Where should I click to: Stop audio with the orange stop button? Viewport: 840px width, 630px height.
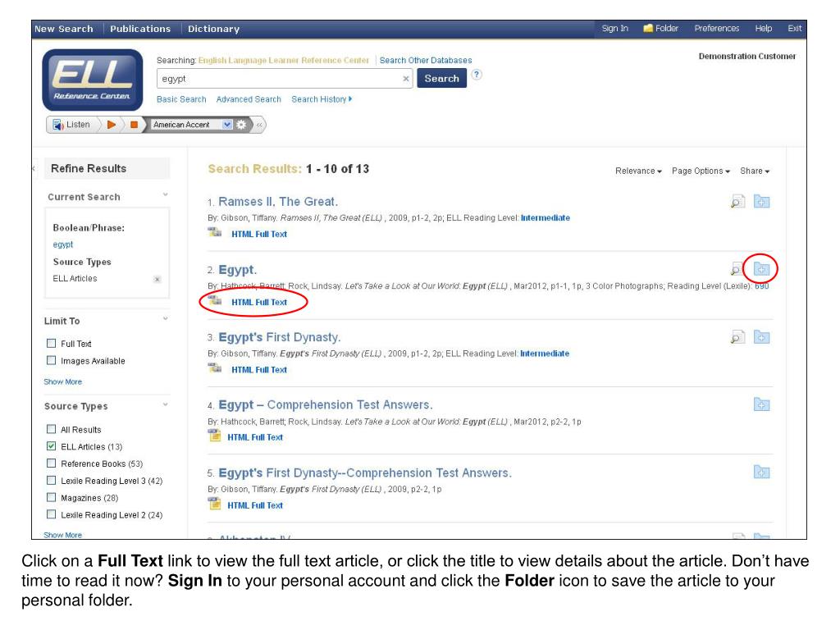pyautogui.click(x=134, y=125)
